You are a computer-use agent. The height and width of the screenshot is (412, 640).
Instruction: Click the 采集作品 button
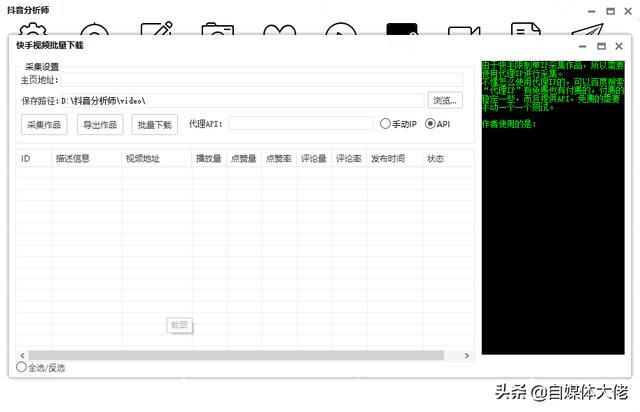tap(44, 125)
